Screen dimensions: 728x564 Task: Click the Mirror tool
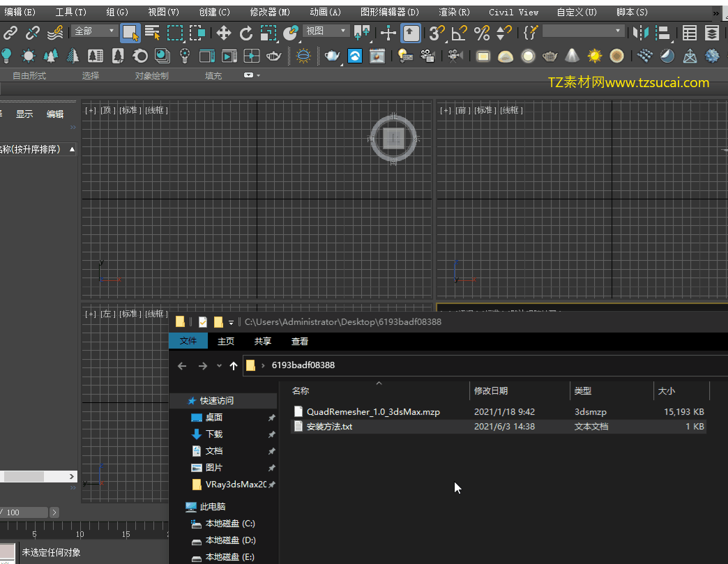pos(641,33)
